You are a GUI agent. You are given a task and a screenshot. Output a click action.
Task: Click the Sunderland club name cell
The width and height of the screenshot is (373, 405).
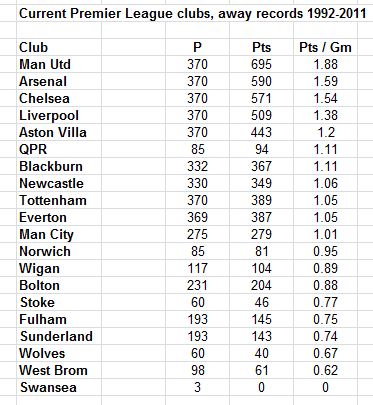(x=59, y=336)
